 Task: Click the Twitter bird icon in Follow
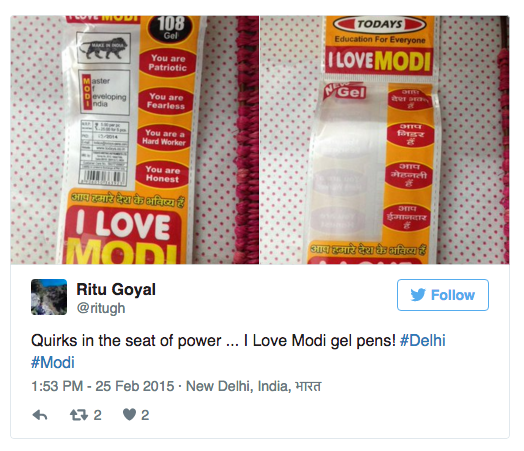tap(418, 295)
